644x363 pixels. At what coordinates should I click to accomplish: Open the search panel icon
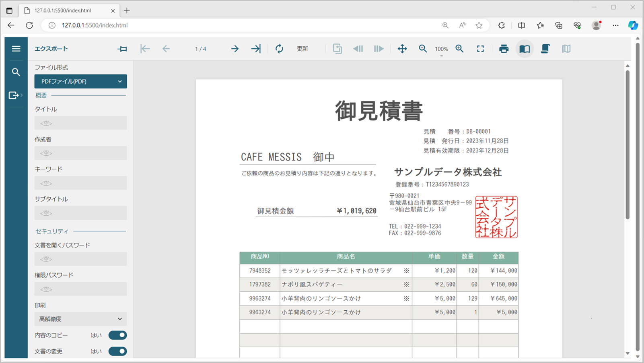tap(16, 72)
